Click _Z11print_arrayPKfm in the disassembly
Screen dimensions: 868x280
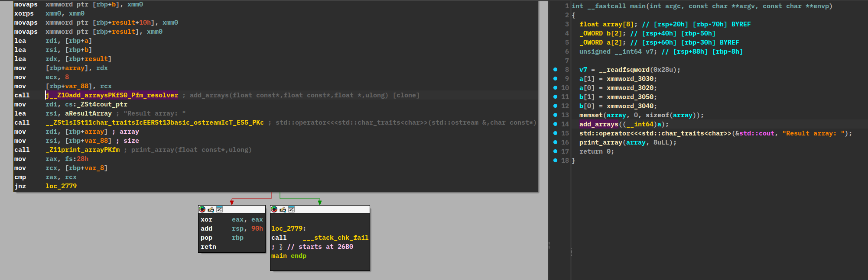coord(82,150)
